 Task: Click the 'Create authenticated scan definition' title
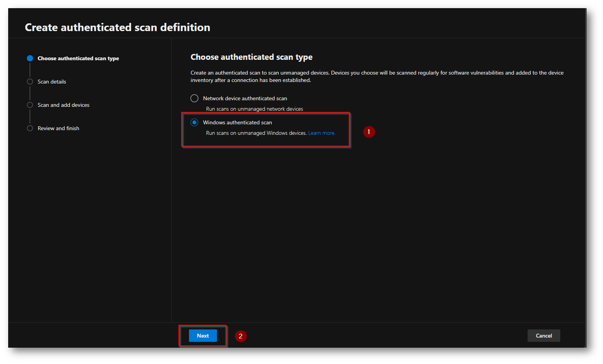[x=117, y=27]
